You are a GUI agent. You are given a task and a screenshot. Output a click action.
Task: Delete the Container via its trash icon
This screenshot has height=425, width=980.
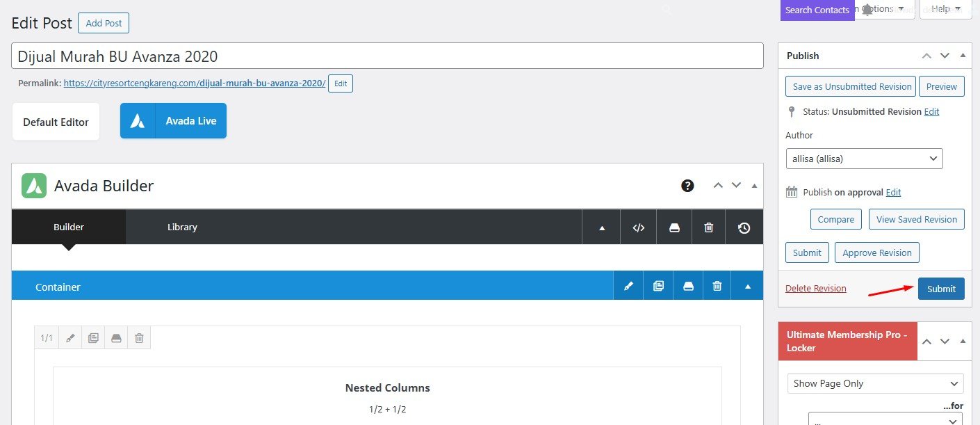tap(717, 286)
